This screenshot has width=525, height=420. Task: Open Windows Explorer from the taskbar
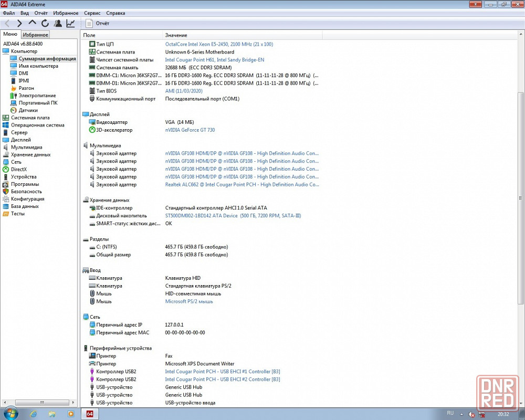tap(52, 414)
